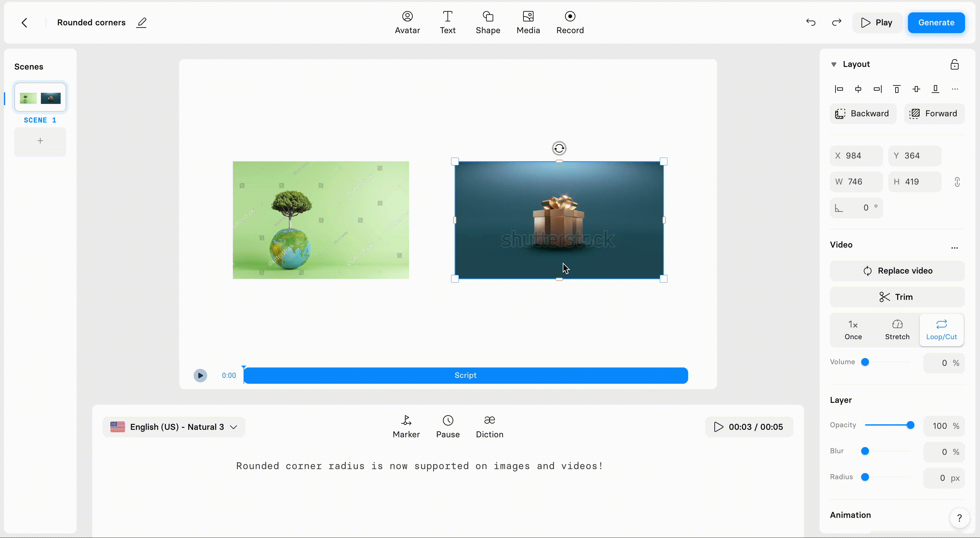Click the script text about rounded corners
This screenshot has width=980, height=538.
[x=419, y=466]
